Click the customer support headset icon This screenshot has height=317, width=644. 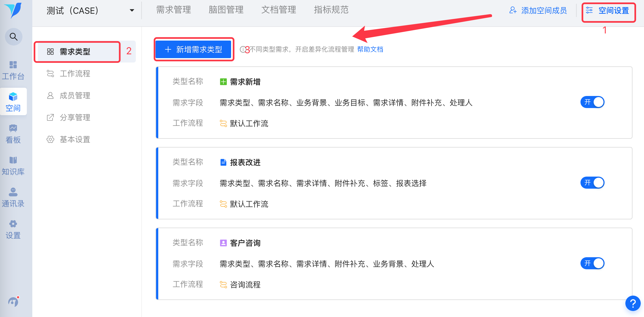[x=13, y=302]
